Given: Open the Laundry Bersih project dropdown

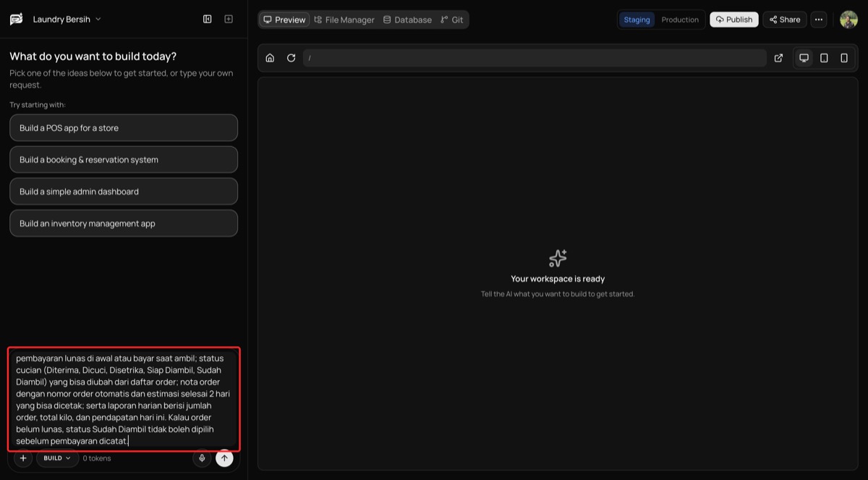Looking at the screenshot, I should click(x=67, y=19).
